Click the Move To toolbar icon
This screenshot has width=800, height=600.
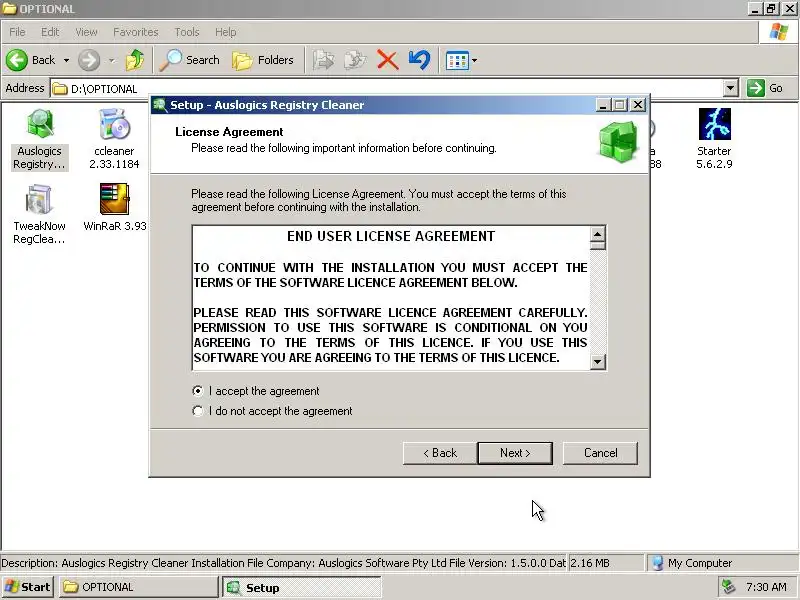(323, 60)
